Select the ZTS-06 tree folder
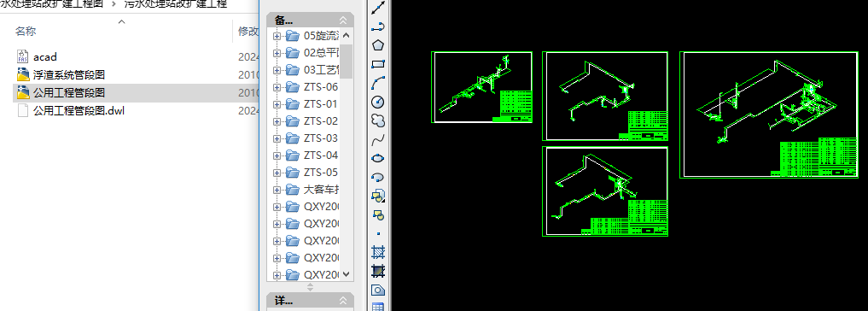868x311 pixels. 312,87
